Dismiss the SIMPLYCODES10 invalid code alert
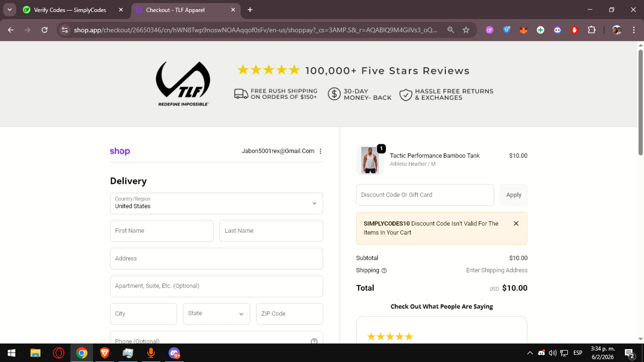The height and width of the screenshot is (362, 644). [x=516, y=223]
